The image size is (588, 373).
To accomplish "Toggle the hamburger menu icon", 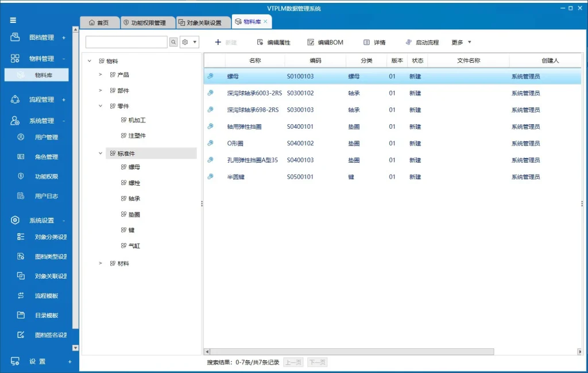I will [13, 20].
